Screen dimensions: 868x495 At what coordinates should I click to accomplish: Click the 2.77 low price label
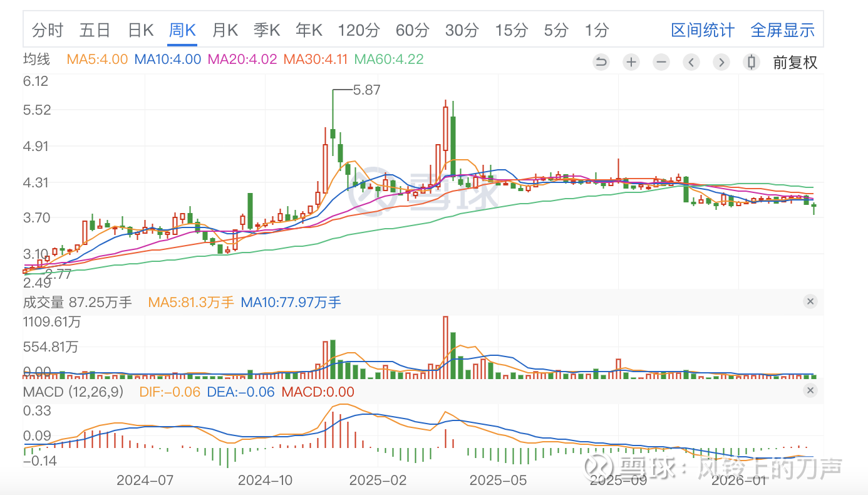(x=58, y=274)
